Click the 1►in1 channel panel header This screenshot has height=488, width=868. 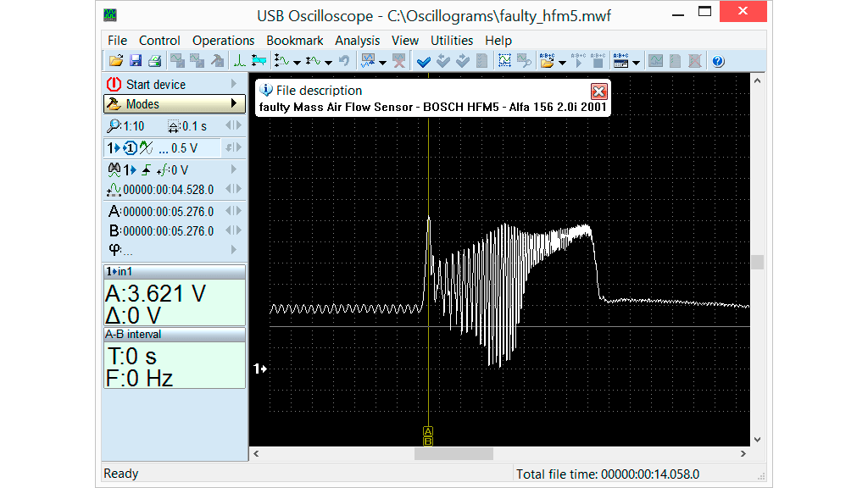[175, 271]
